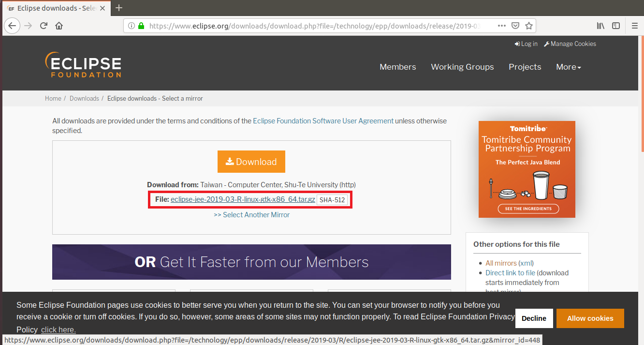Open the xml mirrors link
Viewport: 644px width, 345px height.
pyautogui.click(x=526, y=263)
